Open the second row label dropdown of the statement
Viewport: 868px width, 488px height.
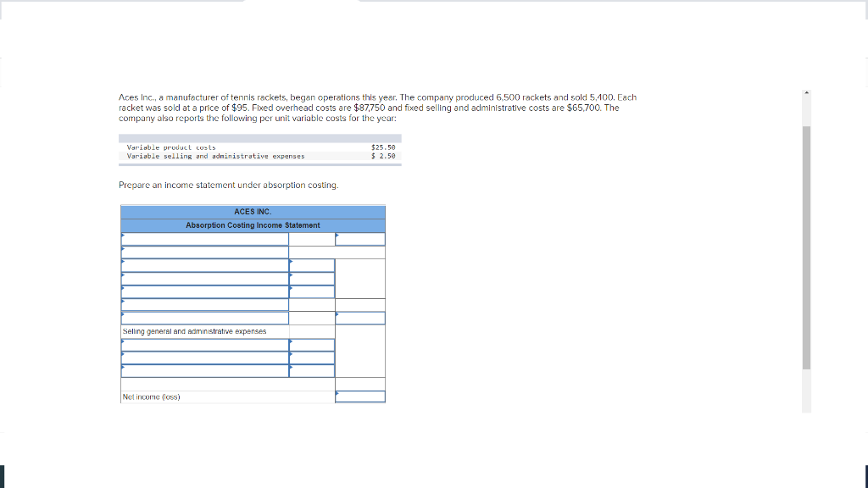coord(205,252)
